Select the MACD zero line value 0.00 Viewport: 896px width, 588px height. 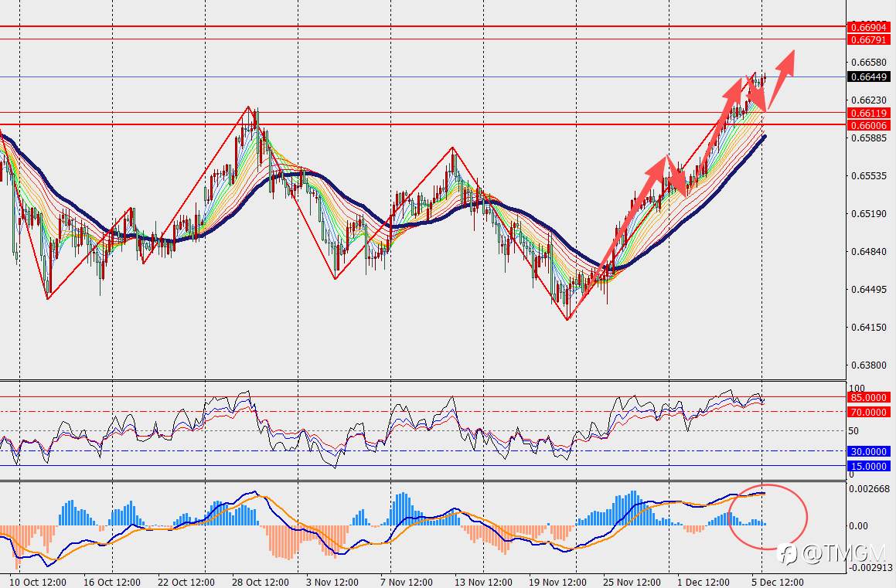pyautogui.click(x=858, y=525)
